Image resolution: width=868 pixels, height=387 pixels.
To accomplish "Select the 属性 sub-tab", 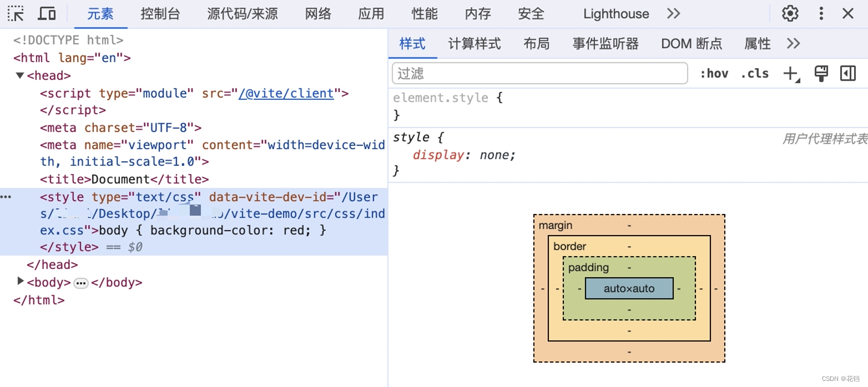I will coord(758,43).
